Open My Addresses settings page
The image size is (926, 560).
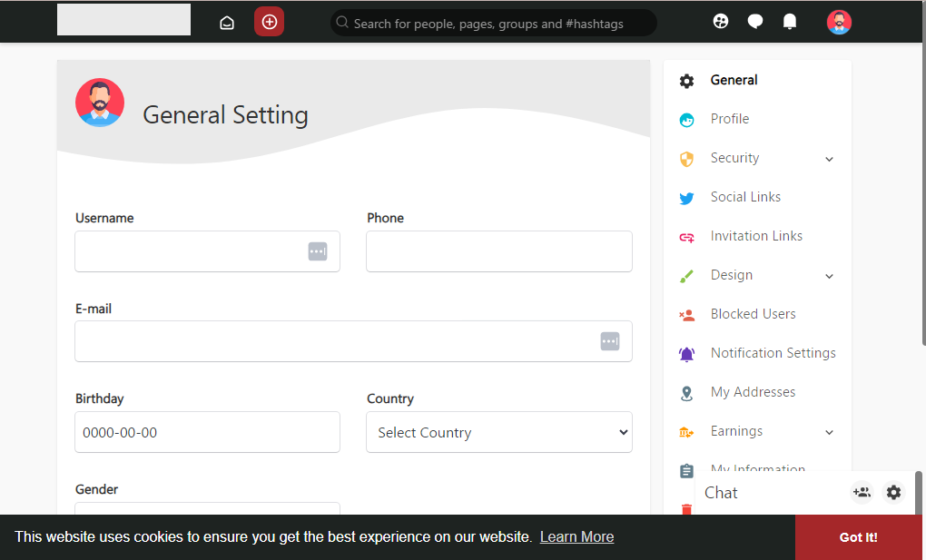coord(753,392)
